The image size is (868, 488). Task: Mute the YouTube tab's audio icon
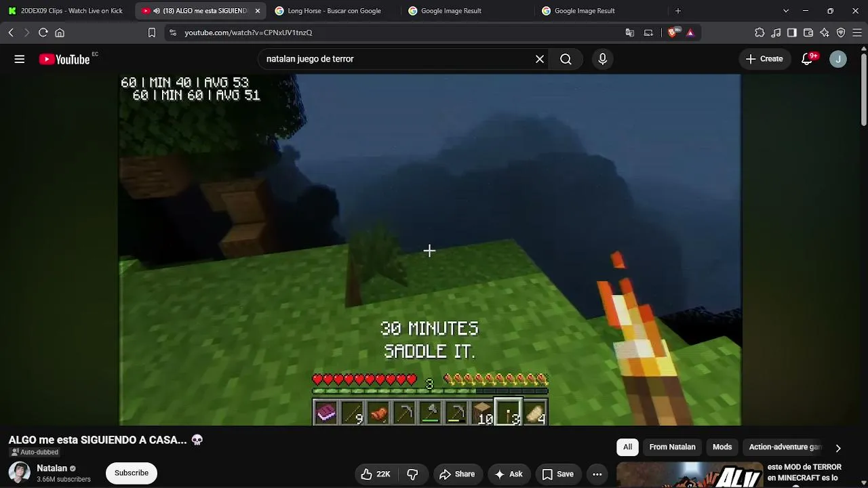[x=157, y=11]
